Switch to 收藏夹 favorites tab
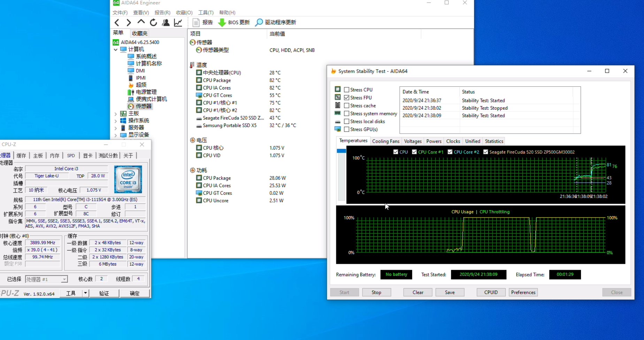This screenshot has height=340, width=644. 140,33
